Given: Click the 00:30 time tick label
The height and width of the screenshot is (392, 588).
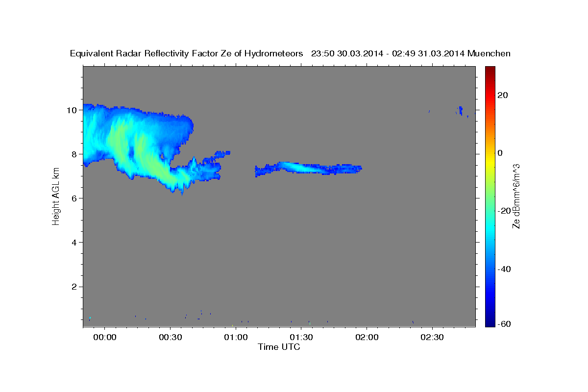Looking at the screenshot, I should pyautogui.click(x=170, y=337).
